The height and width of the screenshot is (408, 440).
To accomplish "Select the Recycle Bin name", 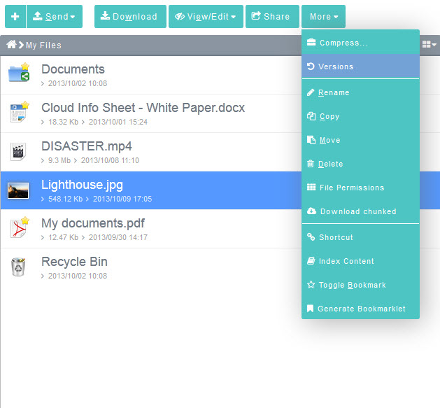I will [x=74, y=262].
